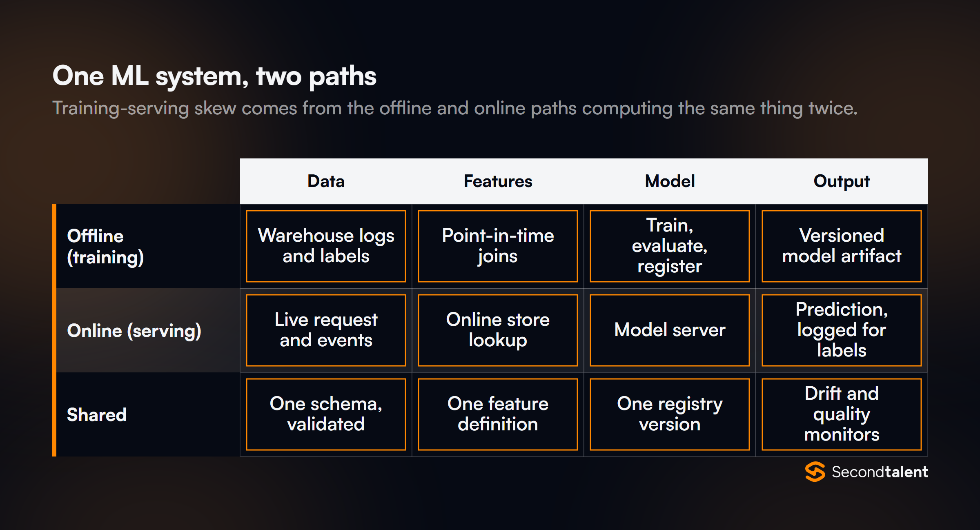980x530 pixels.
Task: Click the Output column header
Action: pyautogui.click(x=842, y=181)
